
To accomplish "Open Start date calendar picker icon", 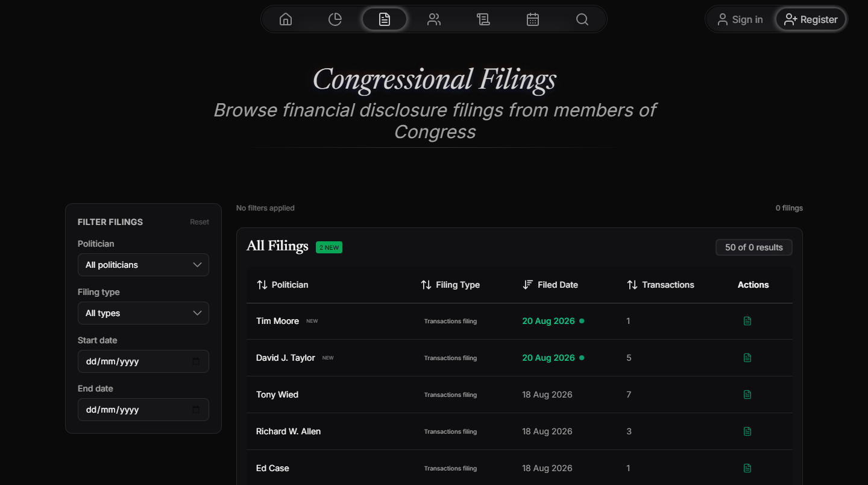I will pos(196,361).
